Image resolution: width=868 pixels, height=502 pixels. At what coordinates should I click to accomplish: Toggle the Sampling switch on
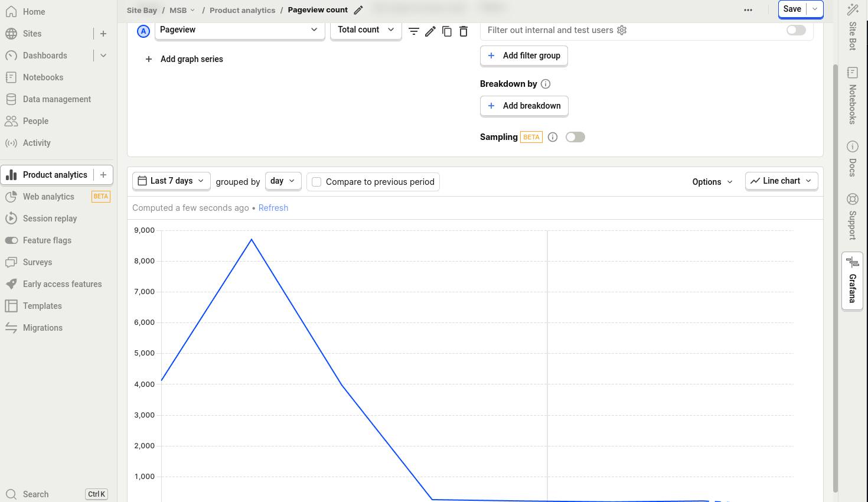[x=575, y=137]
